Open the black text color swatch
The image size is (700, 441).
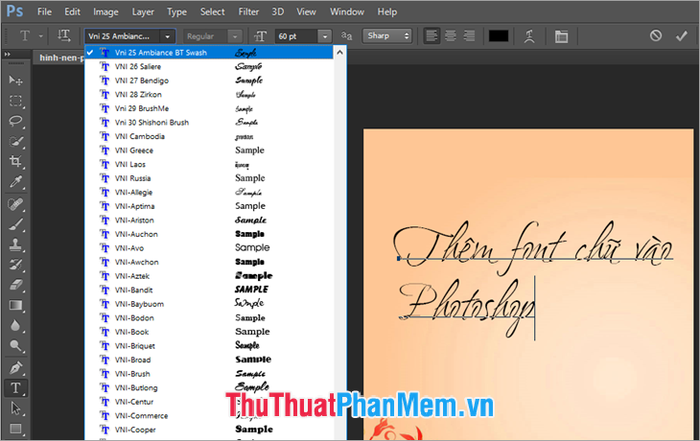(498, 36)
